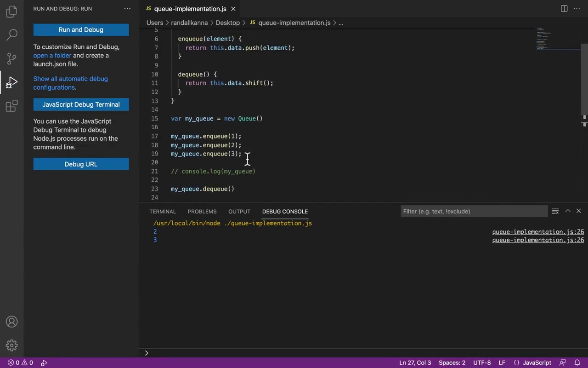588x368 pixels.
Task: Click the JS file icon in breadcrumb
Action: click(x=252, y=23)
